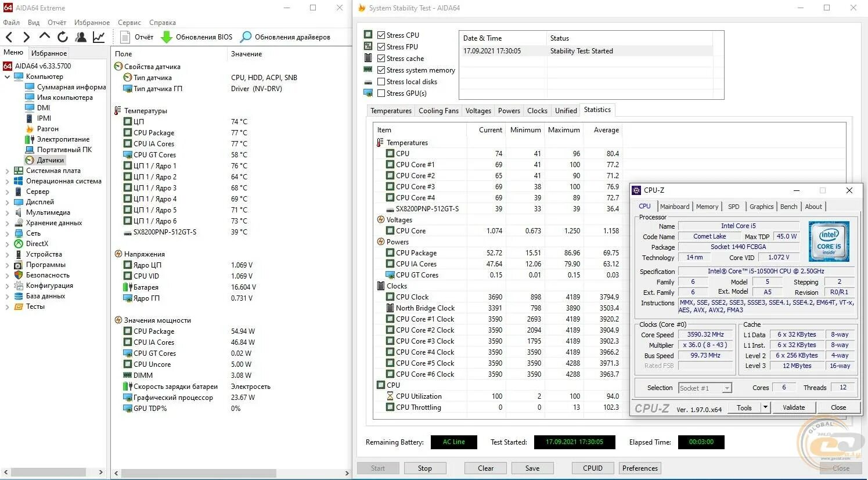Open the CPUID button
Viewport: 868px width, 480px height.
(x=593, y=468)
